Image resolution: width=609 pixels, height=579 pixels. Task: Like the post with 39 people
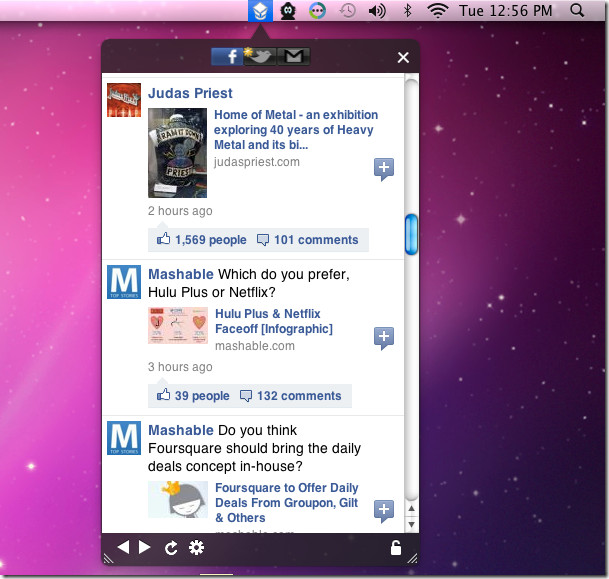(163, 395)
